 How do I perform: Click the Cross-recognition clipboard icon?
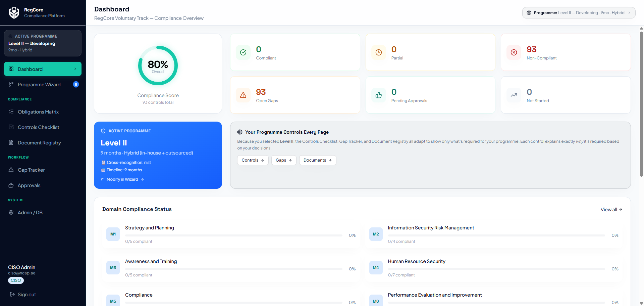(103, 163)
